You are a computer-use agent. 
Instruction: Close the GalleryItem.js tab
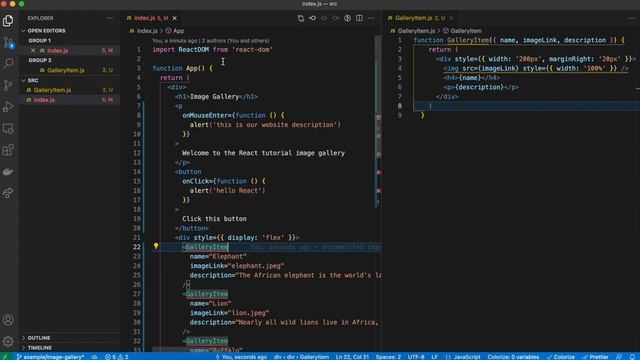451,18
